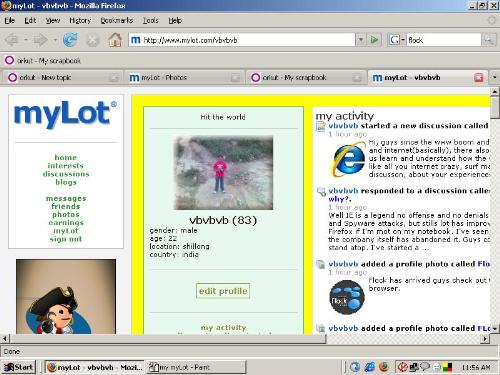Image resolution: width=500 pixels, height=375 pixels.
Task: Click the Firefox tray icon
Action: (384, 367)
